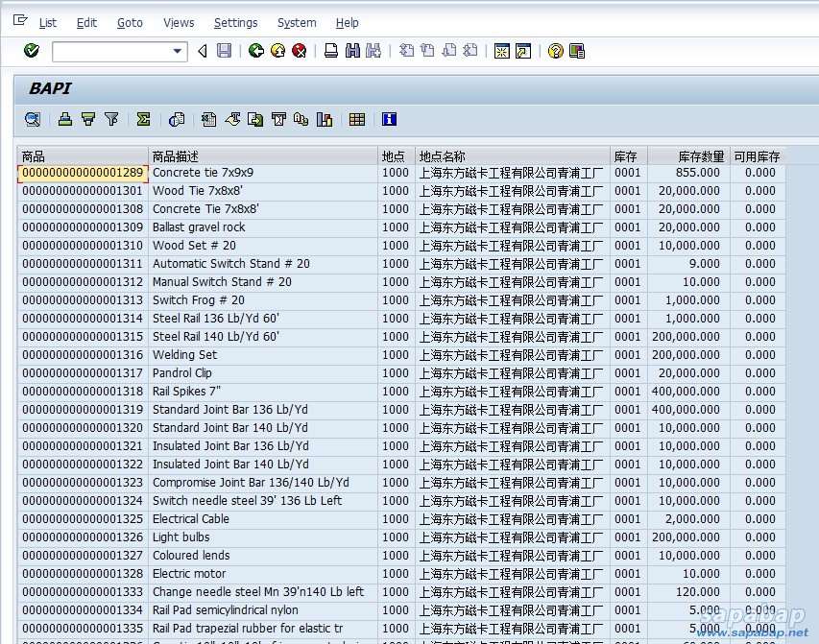Click the blue Information icon

389,119
